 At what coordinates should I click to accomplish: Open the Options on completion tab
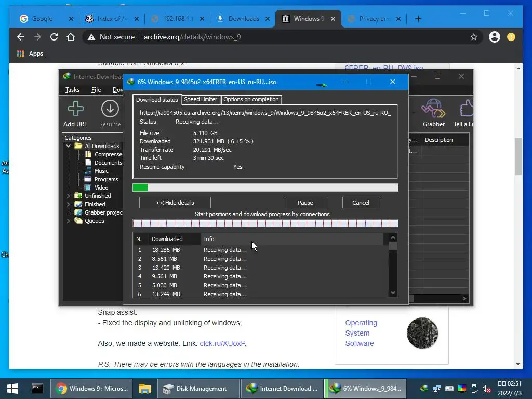pos(251,99)
